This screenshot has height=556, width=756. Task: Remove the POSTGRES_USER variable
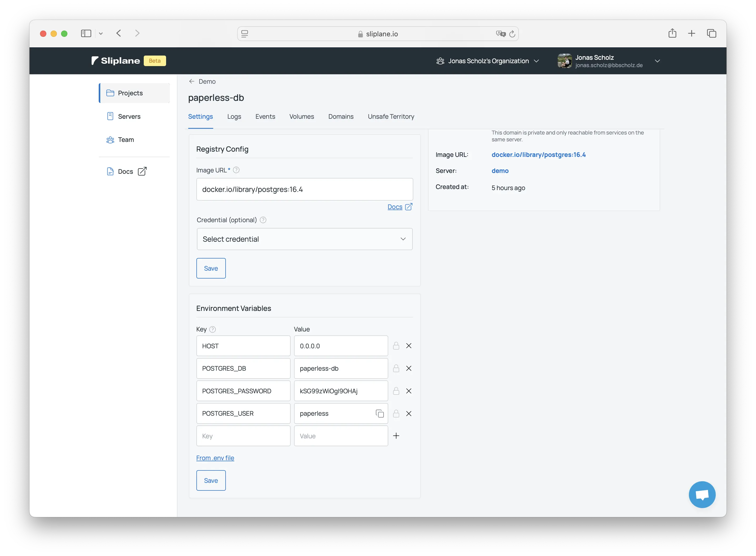409,413
